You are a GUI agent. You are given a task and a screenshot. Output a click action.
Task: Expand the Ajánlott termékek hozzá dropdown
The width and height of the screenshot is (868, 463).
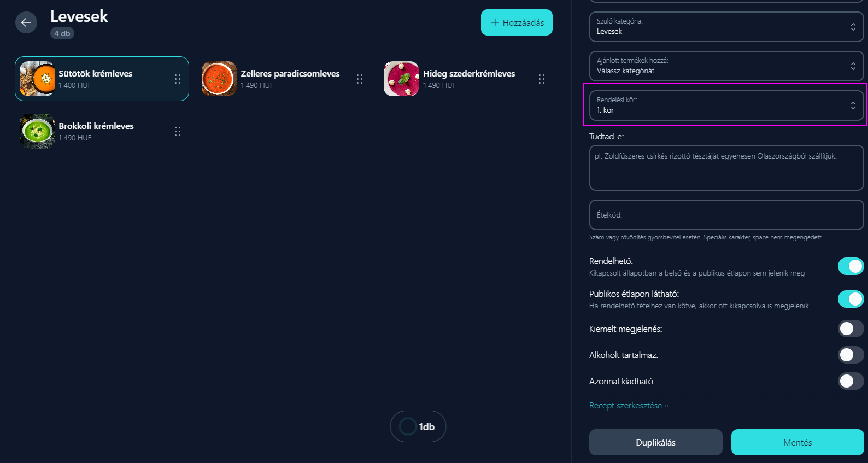pyautogui.click(x=726, y=66)
